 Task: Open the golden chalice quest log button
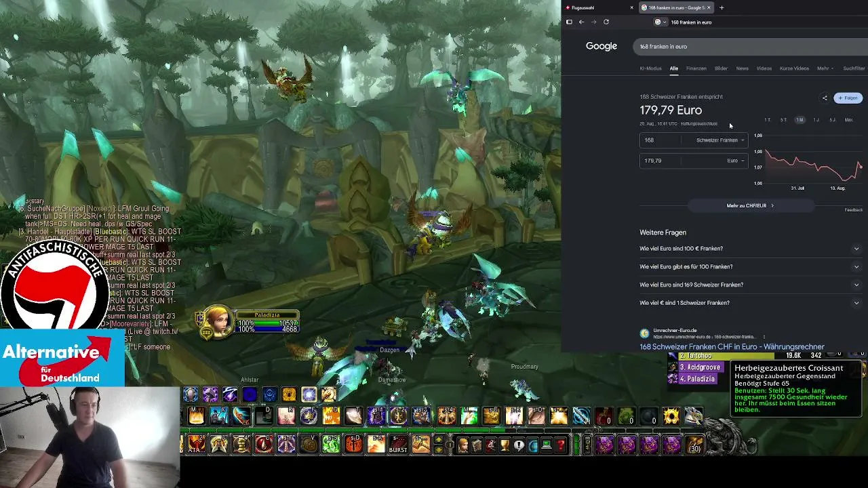click(x=505, y=445)
